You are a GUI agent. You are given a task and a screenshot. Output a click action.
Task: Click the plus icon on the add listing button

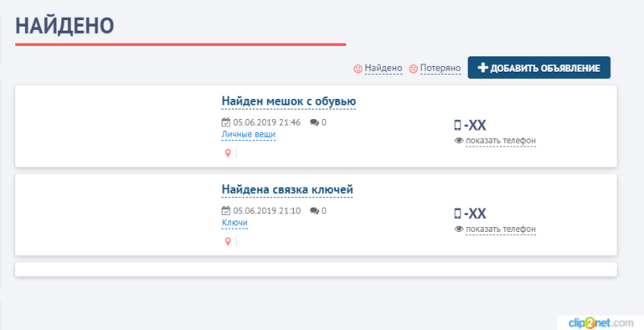pos(483,68)
